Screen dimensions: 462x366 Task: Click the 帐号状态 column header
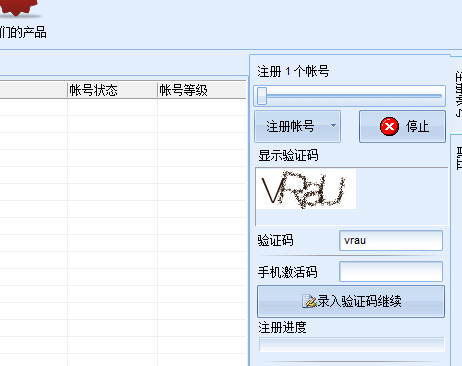click(112, 90)
